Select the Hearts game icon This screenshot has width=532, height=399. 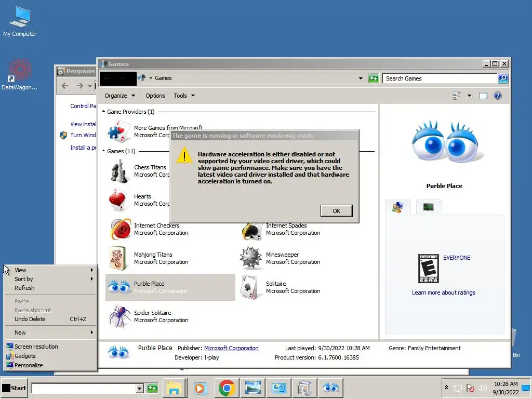click(118, 200)
